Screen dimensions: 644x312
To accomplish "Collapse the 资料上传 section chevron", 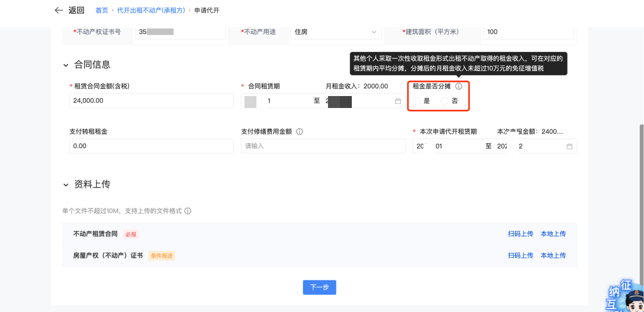I will 66,185.
